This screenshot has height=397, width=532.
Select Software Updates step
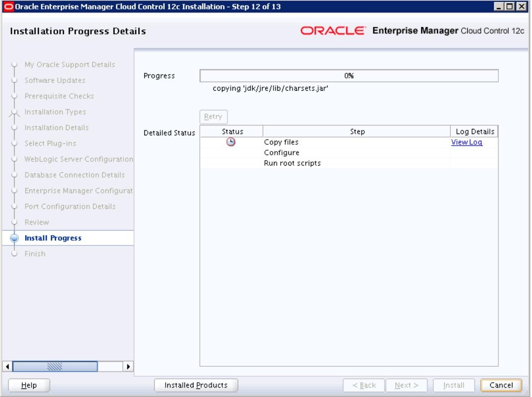pos(55,80)
